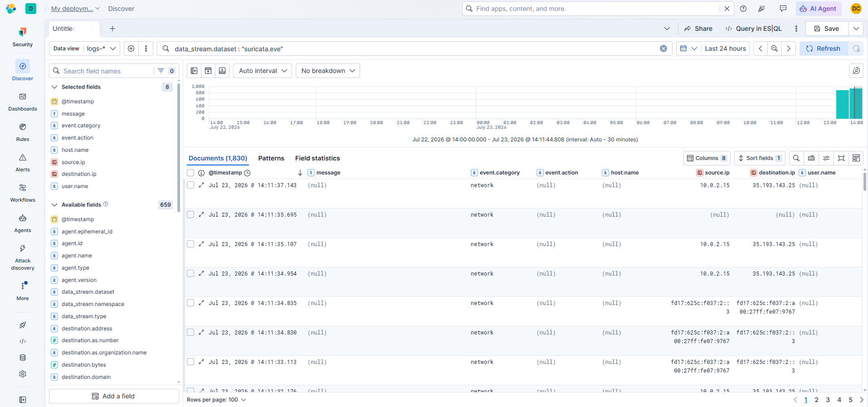The width and height of the screenshot is (868, 407).
Task: Zoom out the time range magnifier icon
Action: (775, 48)
